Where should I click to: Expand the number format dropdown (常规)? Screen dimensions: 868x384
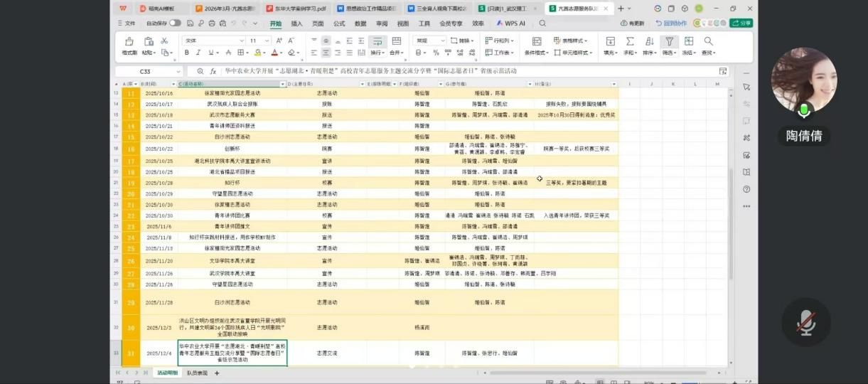(443, 41)
